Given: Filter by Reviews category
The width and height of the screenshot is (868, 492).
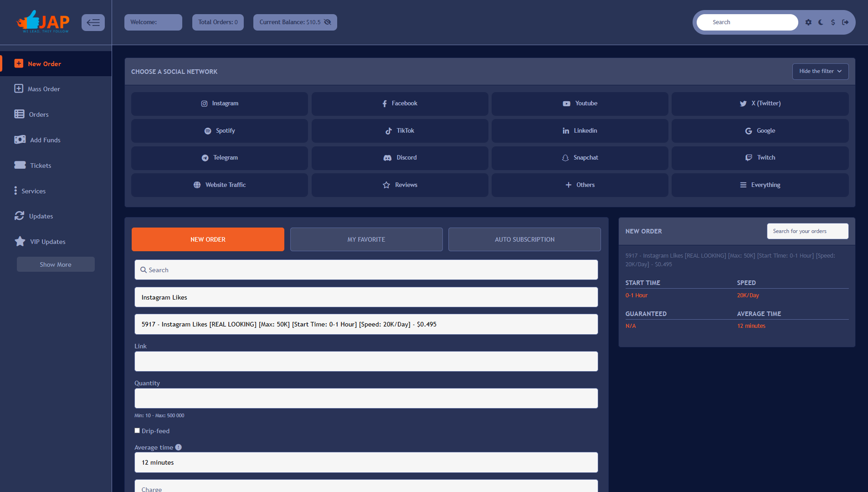Looking at the screenshot, I should click(x=400, y=185).
